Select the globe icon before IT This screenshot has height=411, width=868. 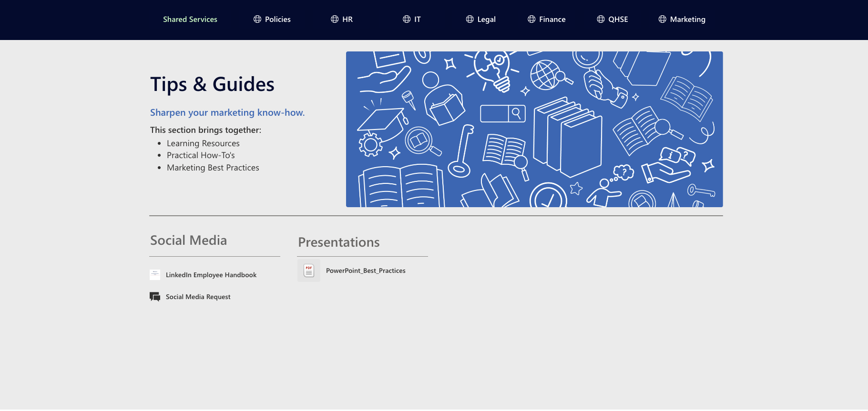[x=407, y=19]
